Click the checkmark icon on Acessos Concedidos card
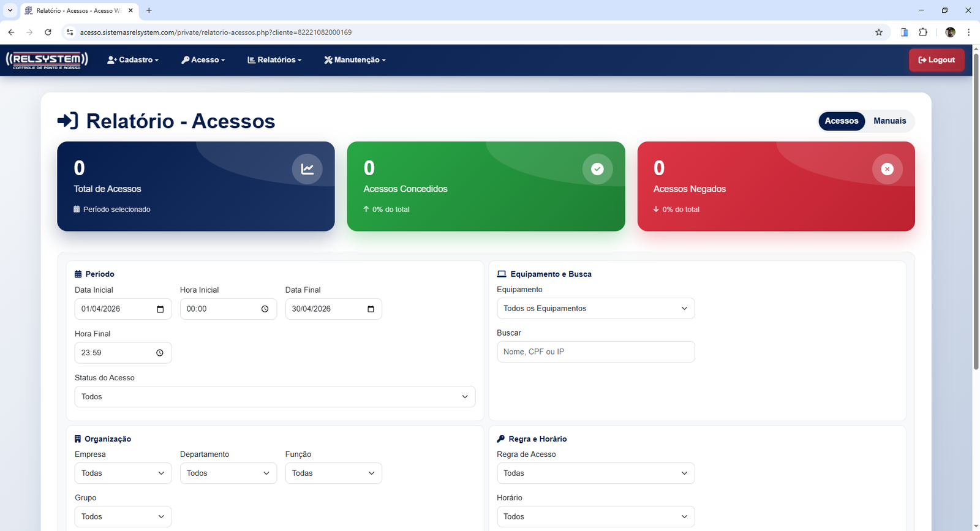Viewport: 980px width, 531px height. point(597,169)
